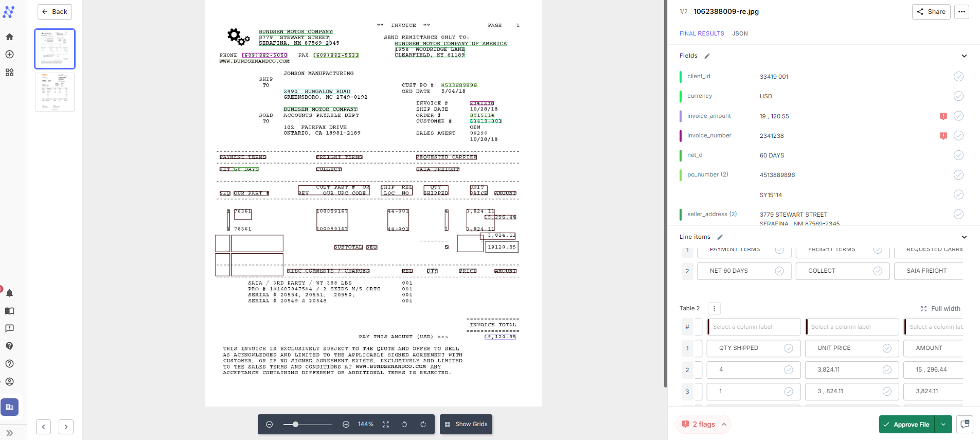Expand sidebar with double chevron icon
Viewport: 980px width, 440px height.
coord(9,433)
